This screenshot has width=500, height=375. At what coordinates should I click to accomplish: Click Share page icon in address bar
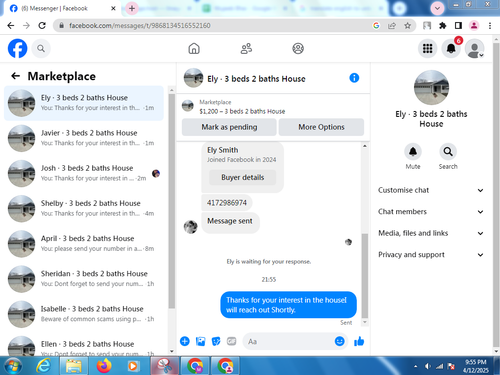coord(392,25)
